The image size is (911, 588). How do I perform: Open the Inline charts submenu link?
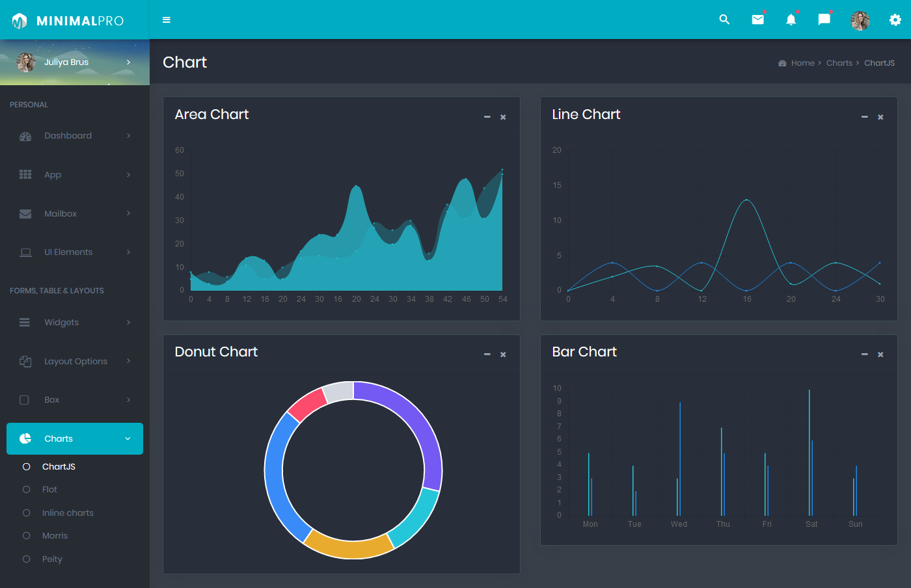tap(68, 513)
